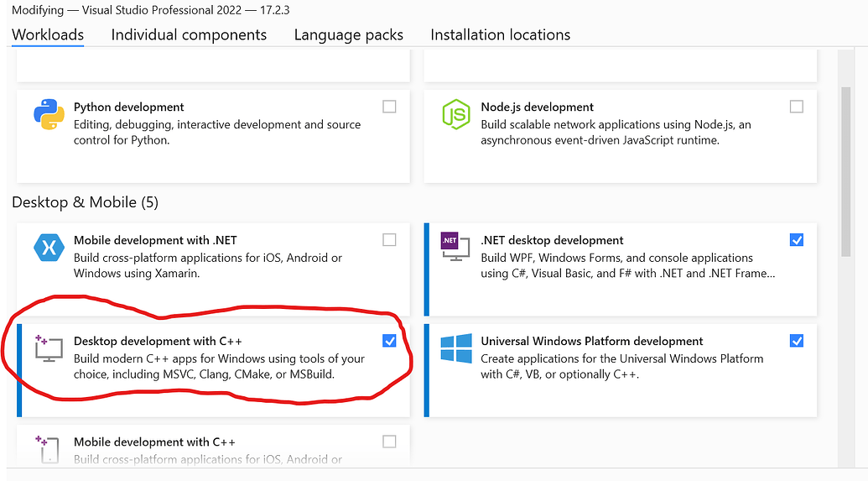This screenshot has width=868, height=481.
Task: Tick the Mobile development with C++ checkbox
Action: (389, 442)
